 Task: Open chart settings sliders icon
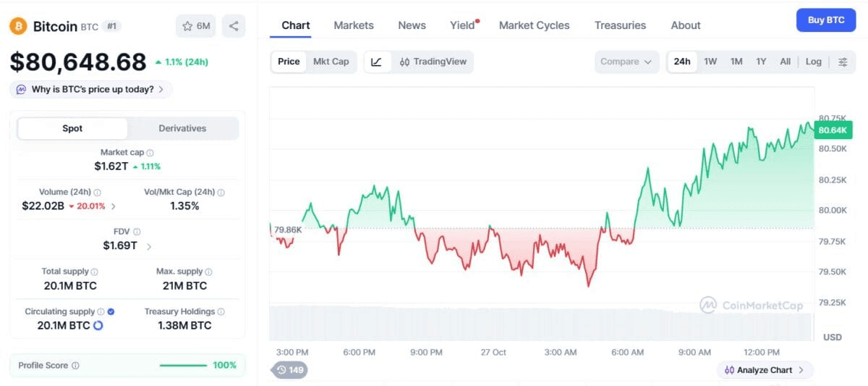click(x=843, y=62)
